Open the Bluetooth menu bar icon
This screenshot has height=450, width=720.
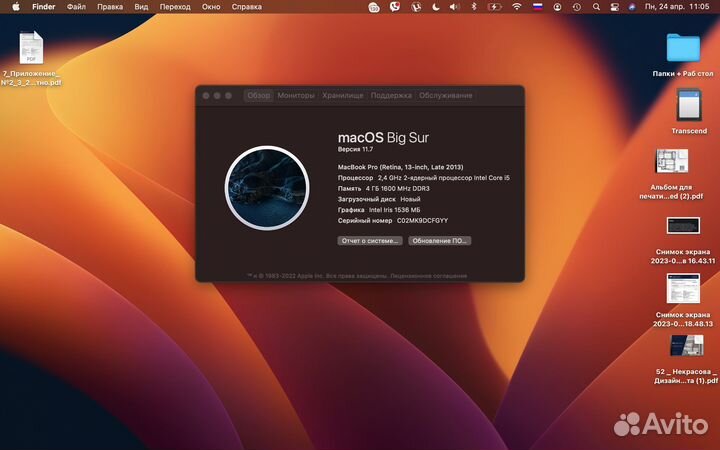(x=474, y=7)
